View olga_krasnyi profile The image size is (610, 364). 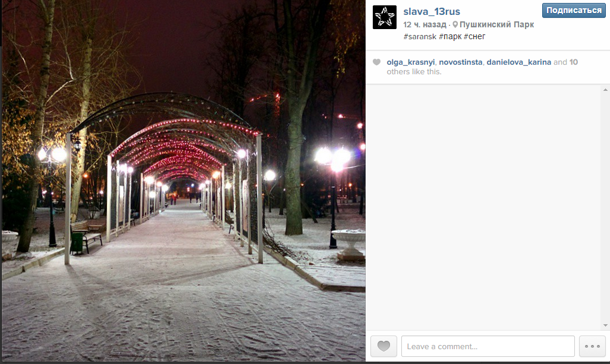tap(410, 62)
